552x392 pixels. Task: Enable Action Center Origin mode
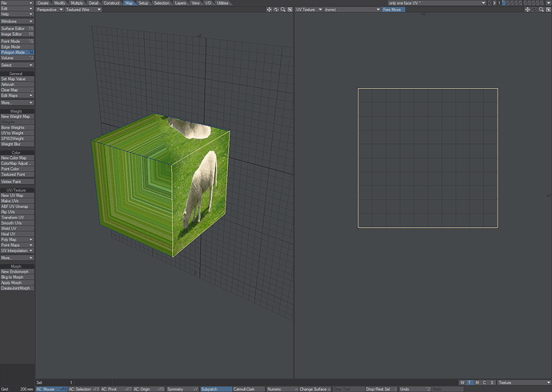tap(149, 389)
